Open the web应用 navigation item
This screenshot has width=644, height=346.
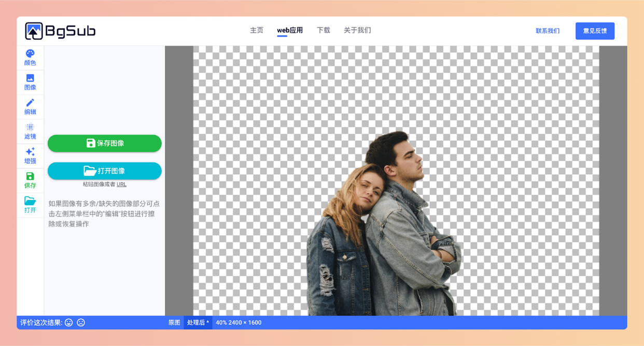(291, 30)
